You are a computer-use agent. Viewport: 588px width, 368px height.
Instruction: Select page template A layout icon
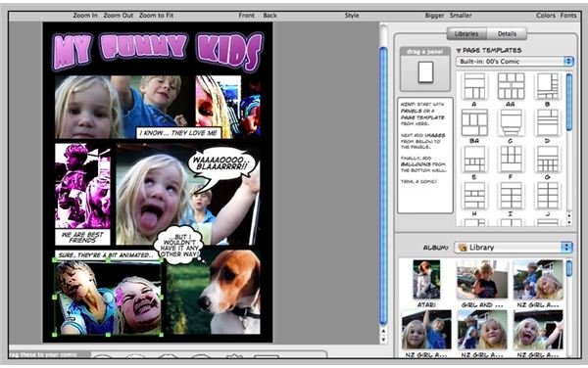pos(474,86)
